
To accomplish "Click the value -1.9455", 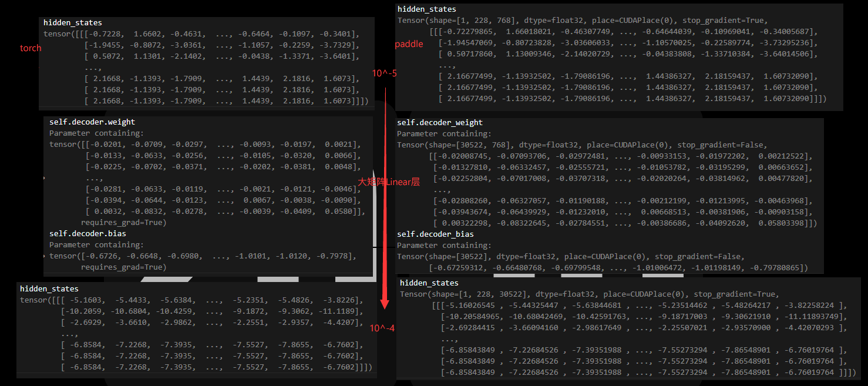I will pyautogui.click(x=105, y=46).
